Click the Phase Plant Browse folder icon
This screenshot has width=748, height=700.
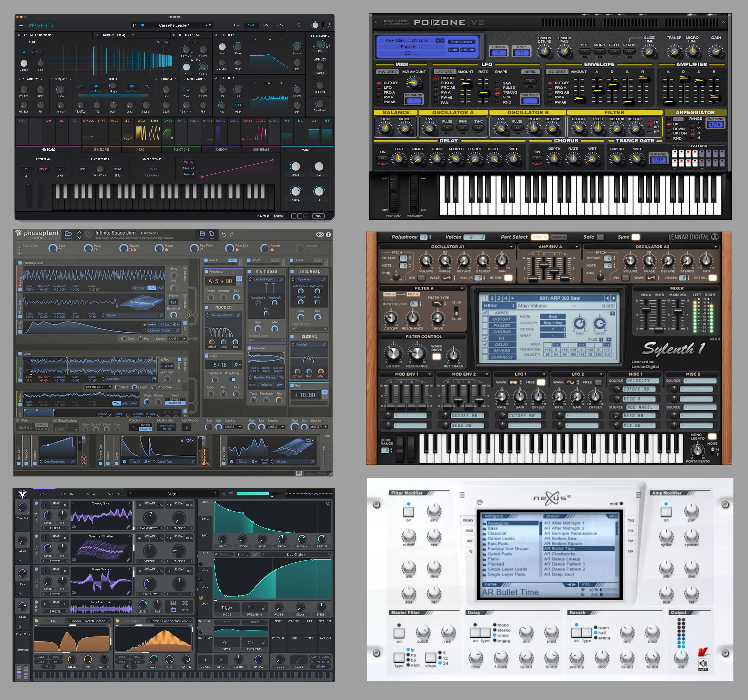[x=68, y=234]
